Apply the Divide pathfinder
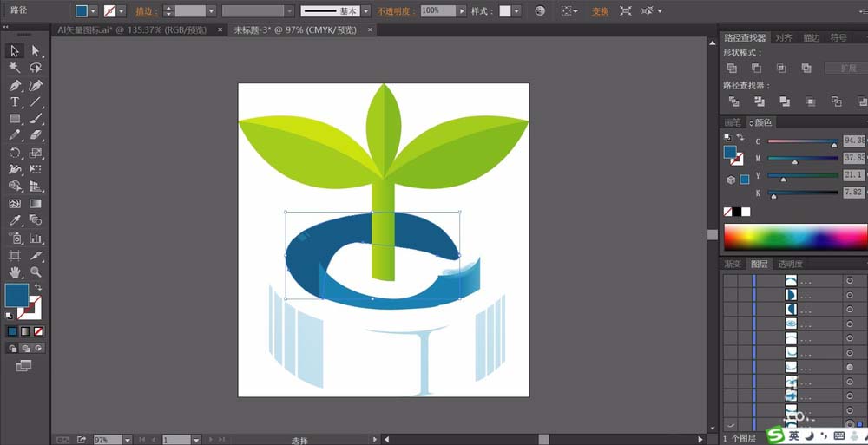 pos(734,101)
